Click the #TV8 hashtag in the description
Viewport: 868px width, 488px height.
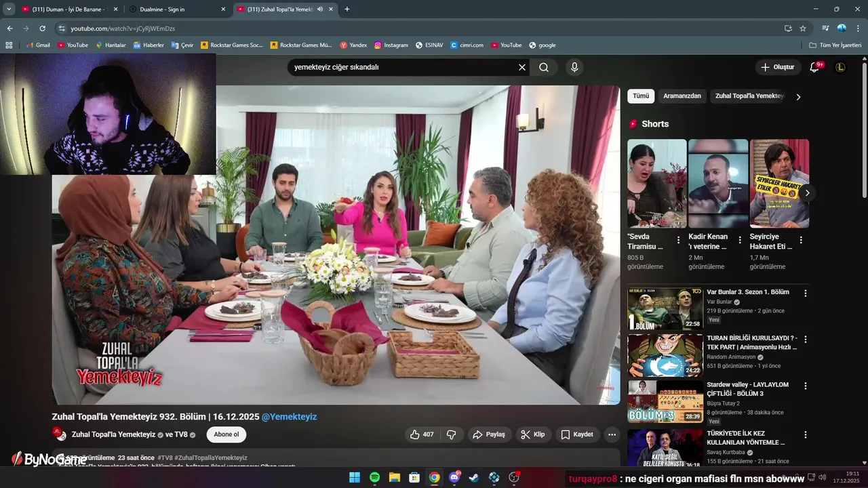coord(165,457)
